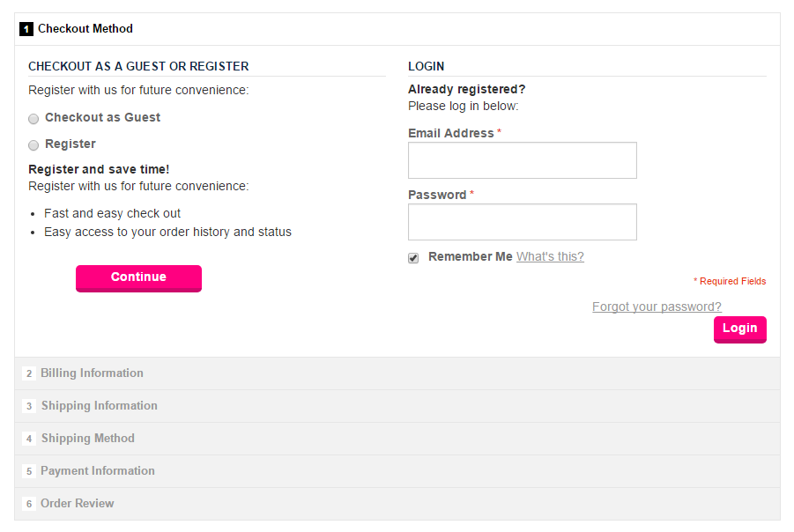
Task: Click the pink Login button
Action: [739, 329]
